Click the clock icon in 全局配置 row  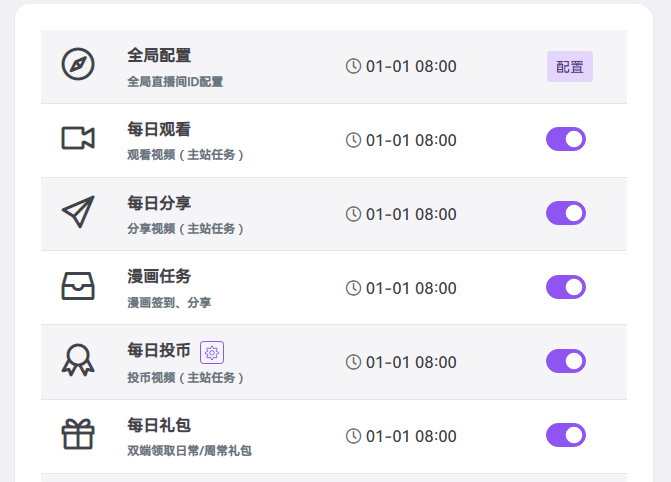(x=353, y=67)
